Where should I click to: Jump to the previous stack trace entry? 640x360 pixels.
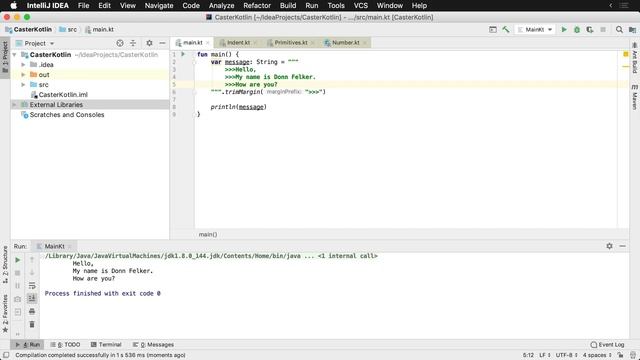click(32, 260)
